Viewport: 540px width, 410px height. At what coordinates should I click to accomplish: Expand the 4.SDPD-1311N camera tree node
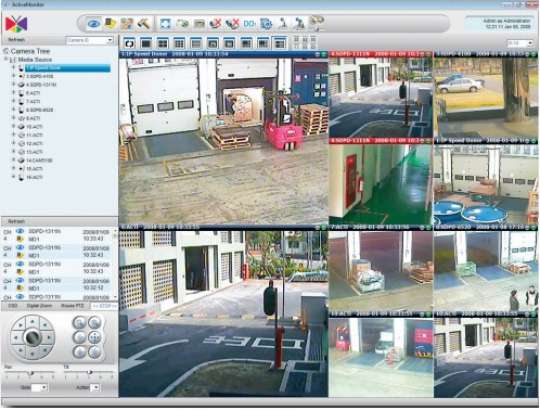point(13,84)
